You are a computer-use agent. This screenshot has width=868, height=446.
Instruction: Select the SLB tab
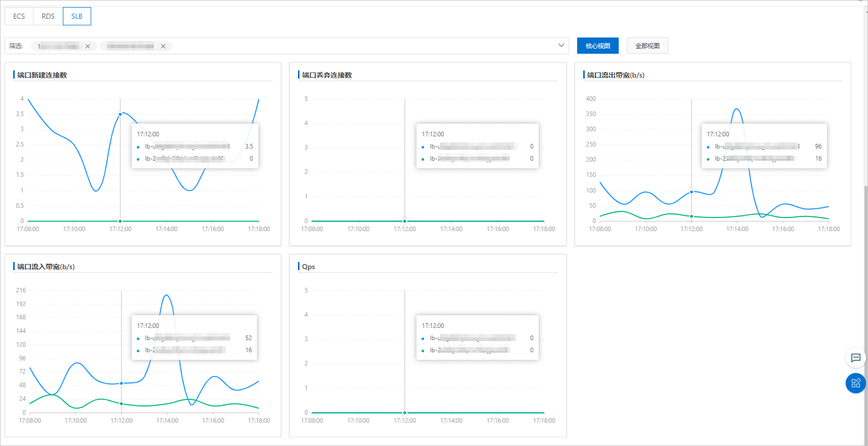77,16
